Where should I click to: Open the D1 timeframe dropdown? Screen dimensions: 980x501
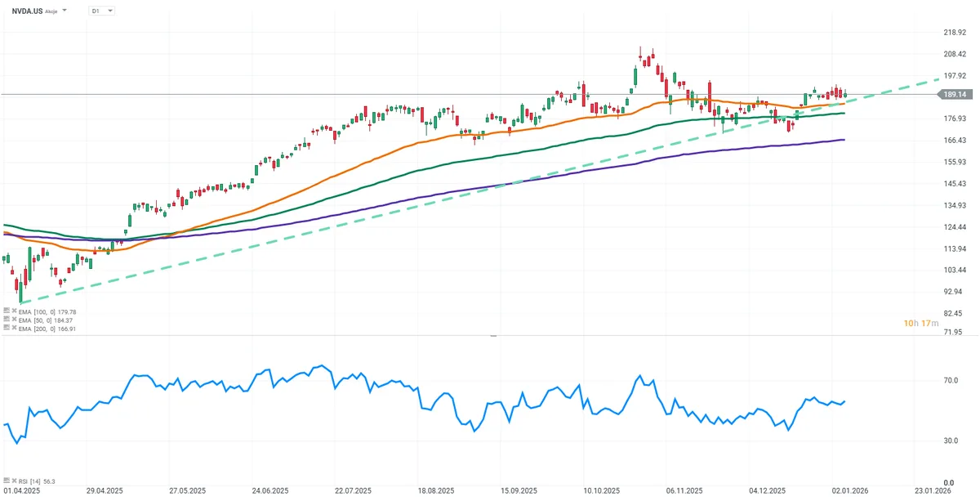101,11
